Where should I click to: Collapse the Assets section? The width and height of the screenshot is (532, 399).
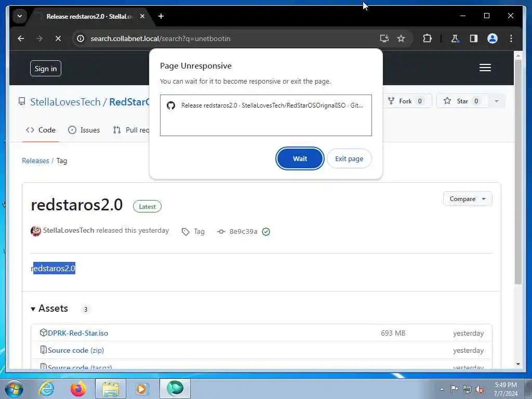(x=49, y=309)
